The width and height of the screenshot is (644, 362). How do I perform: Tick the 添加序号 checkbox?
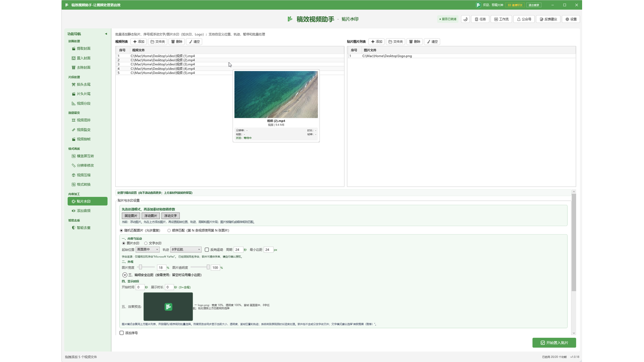[x=122, y=333]
